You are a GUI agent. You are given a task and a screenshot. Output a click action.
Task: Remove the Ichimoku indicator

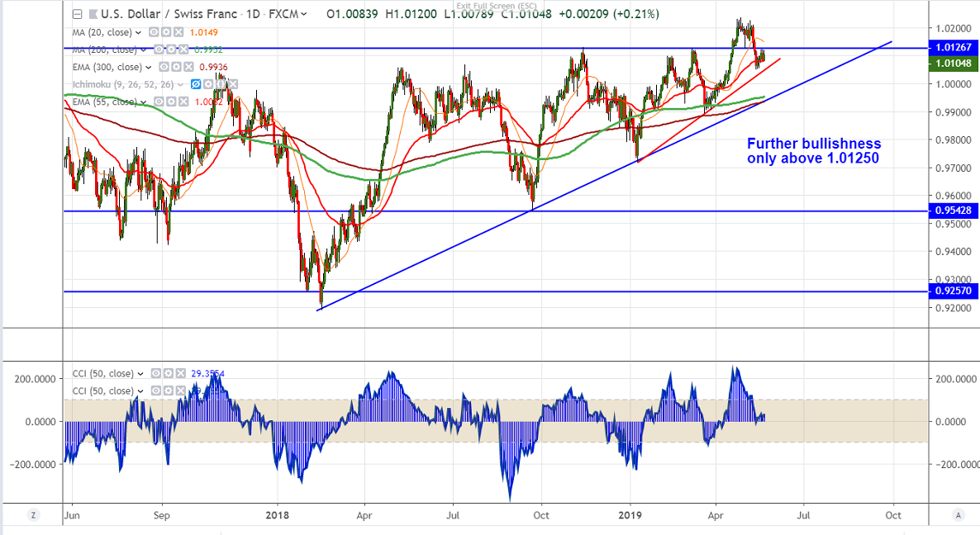click(x=232, y=84)
